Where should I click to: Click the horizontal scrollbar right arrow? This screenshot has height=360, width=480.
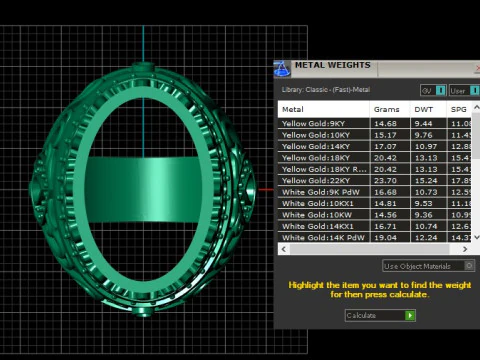465,249
